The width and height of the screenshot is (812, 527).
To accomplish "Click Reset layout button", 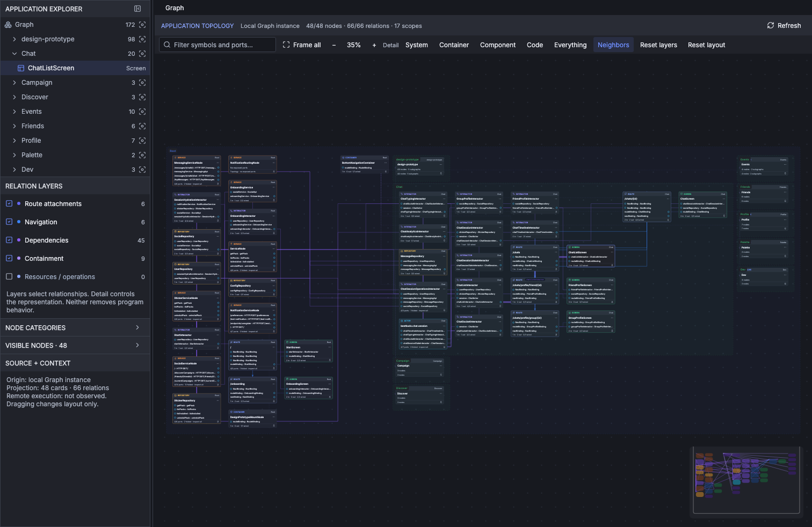I will (x=706, y=45).
